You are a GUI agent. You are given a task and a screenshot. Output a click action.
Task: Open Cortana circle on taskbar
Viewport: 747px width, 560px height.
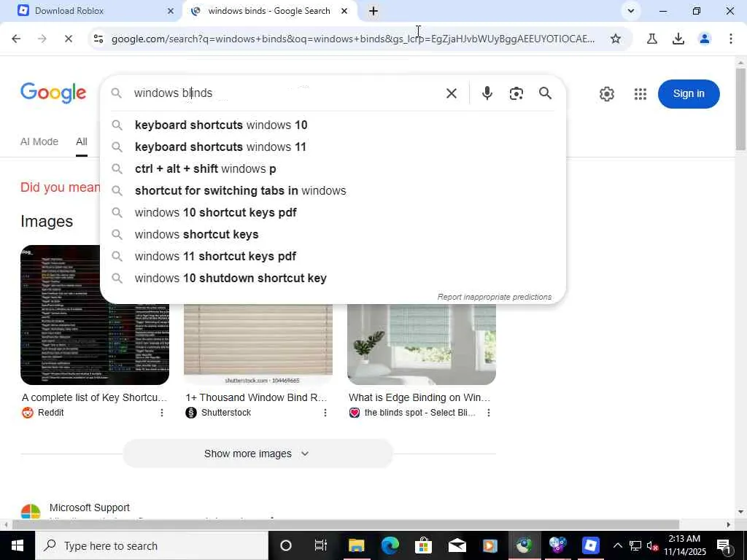(286, 545)
